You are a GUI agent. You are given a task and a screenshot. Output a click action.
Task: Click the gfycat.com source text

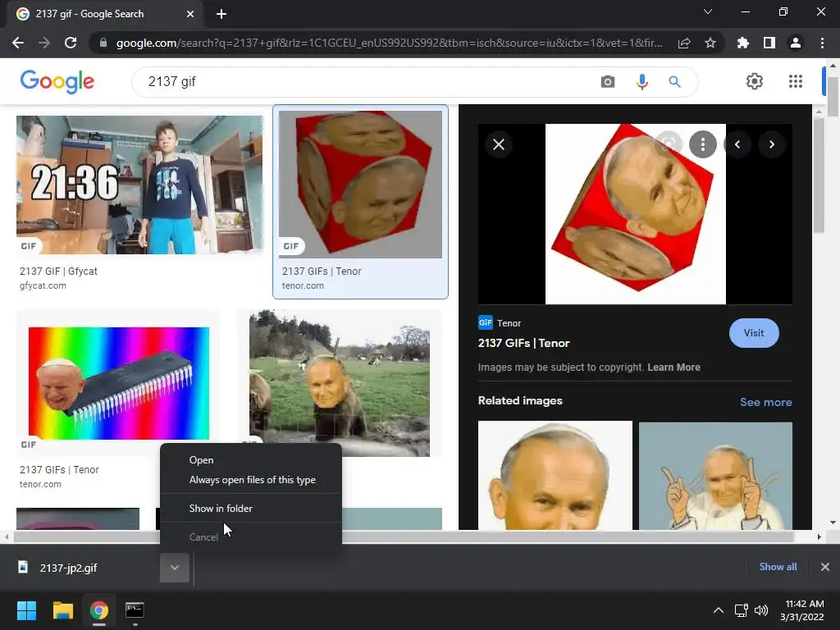pyautogui.click(x=43, y=285)
